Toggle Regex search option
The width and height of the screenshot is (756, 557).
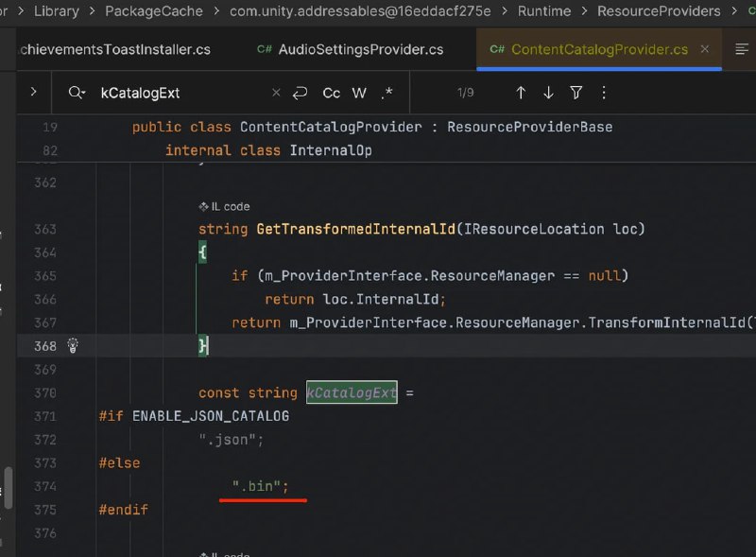coord(387,93)
